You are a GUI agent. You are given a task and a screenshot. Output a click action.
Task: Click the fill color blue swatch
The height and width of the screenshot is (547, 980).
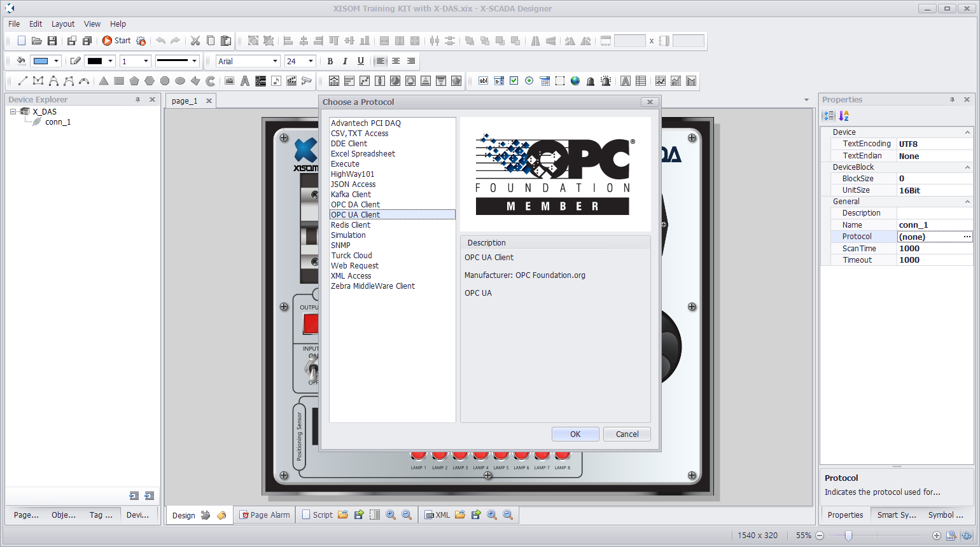click(41, 61)
